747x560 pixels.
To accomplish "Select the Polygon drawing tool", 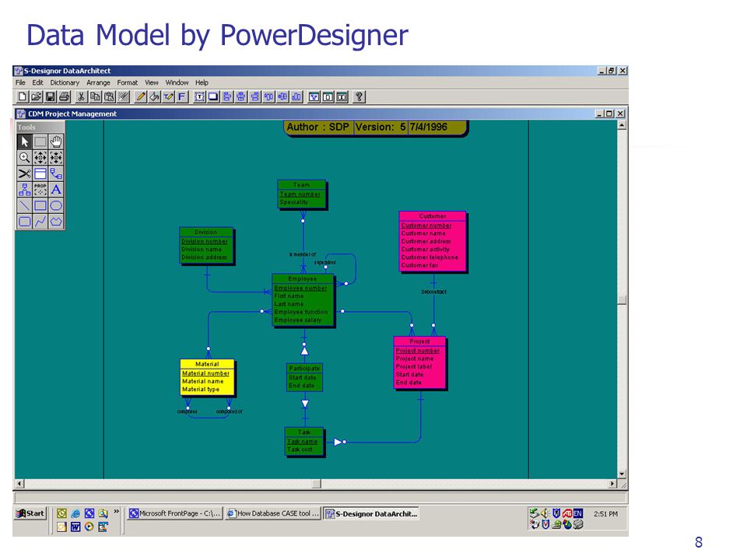I will [56, 222].
